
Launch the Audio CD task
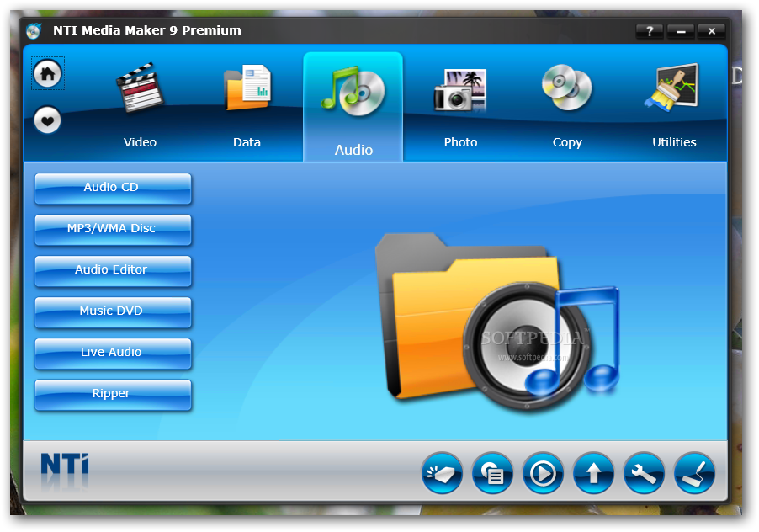coord(113,189)
